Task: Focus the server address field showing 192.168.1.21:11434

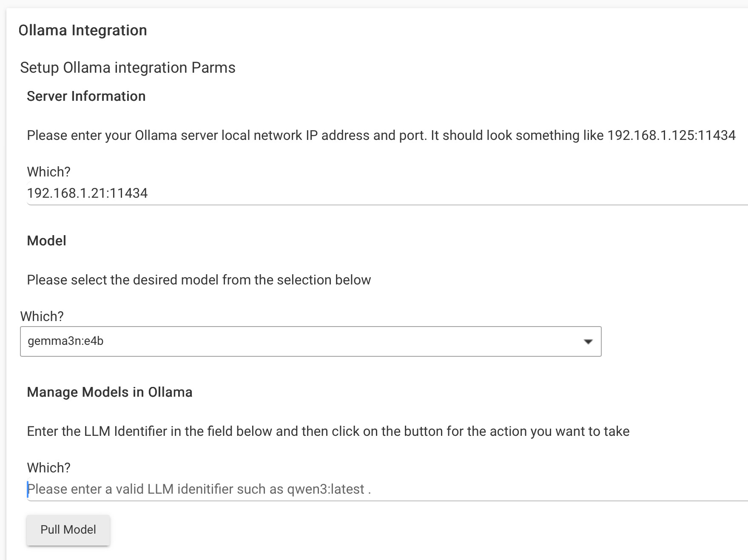Action: [387, 193]
